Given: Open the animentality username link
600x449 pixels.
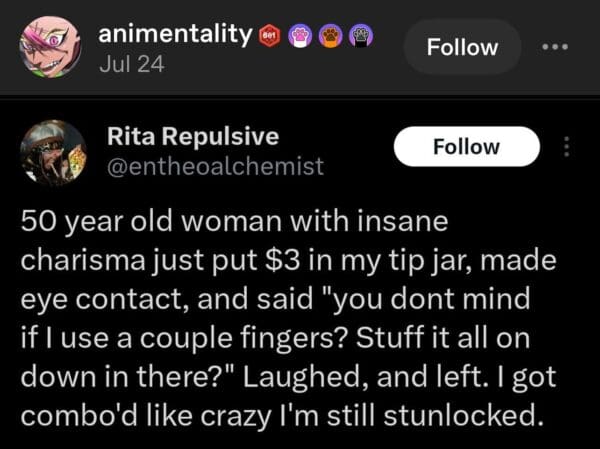Looking at the screenshot, I should [x=175, y=34].
